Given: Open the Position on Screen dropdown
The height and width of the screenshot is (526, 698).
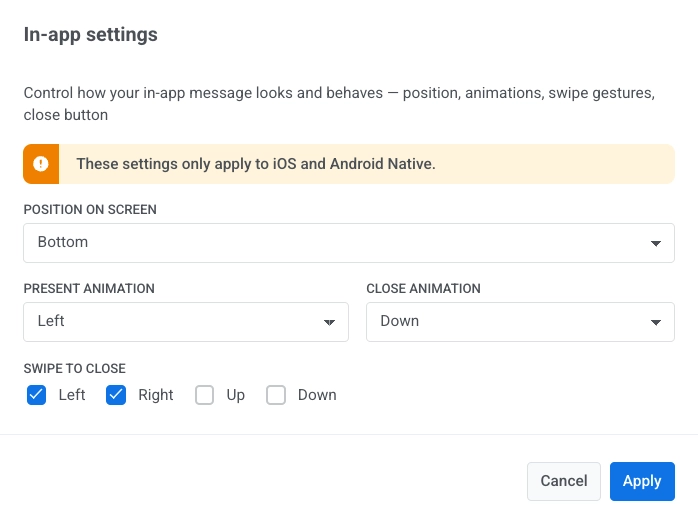Looking at the screenshot, I should [x=349, y=243].
